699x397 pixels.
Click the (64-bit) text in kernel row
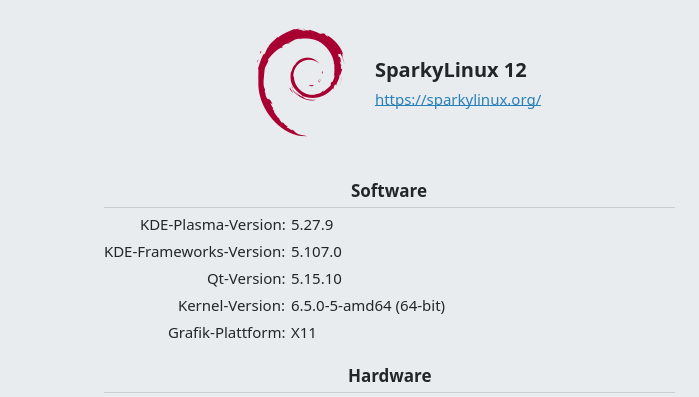coord(420,306)
